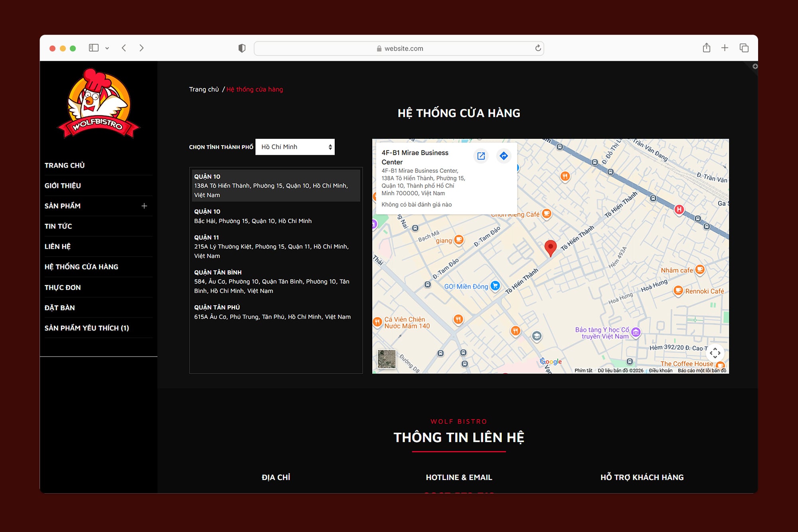Switch map to satellite thumbnail view
Viewport: 798px width, 532px height.
point(386,359)
